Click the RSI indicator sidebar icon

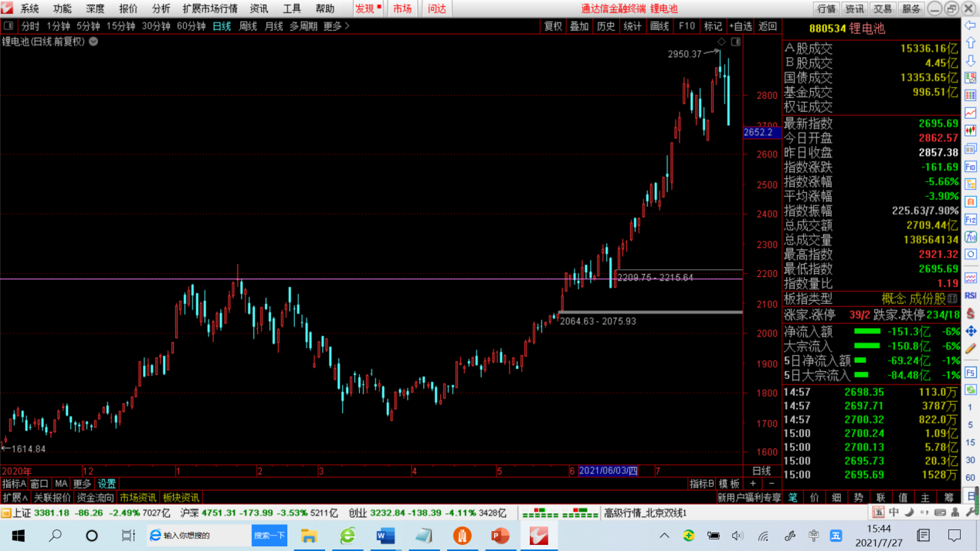click(x=971, y=295)
